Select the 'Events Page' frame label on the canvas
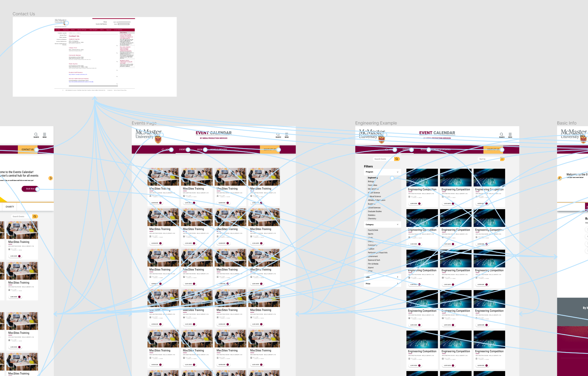Screen dimensions: 588x376 click(x=144, y=123)
